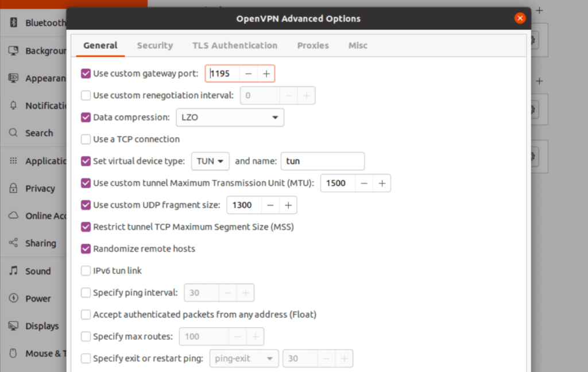Click the Sound music note icon

click(x=13, y=271)
